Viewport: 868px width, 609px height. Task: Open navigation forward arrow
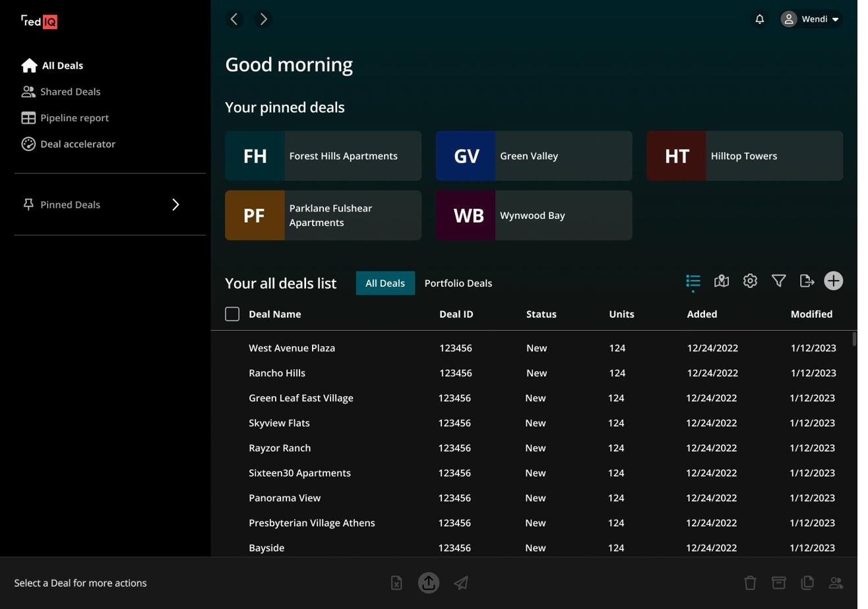(x=263, y=18)
